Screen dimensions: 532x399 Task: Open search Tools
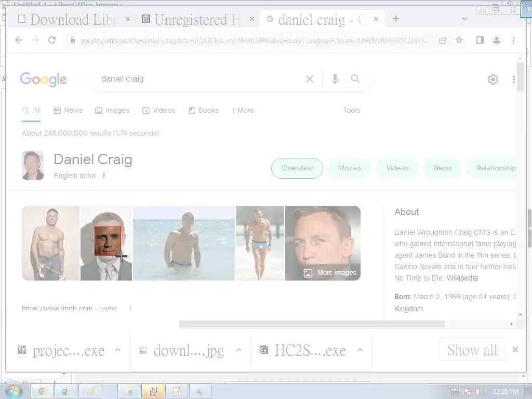point(352,110)
